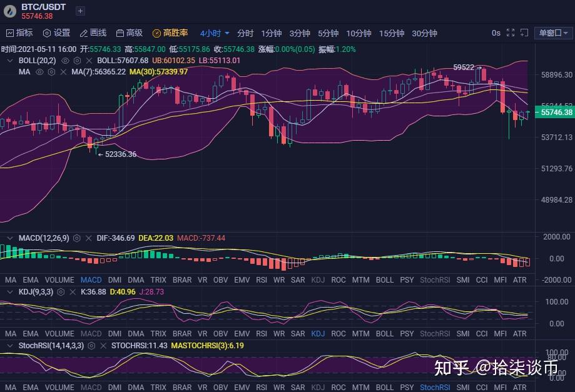Open the chart 设置 settings
The image size is (575, 392).
pos(57,33)
